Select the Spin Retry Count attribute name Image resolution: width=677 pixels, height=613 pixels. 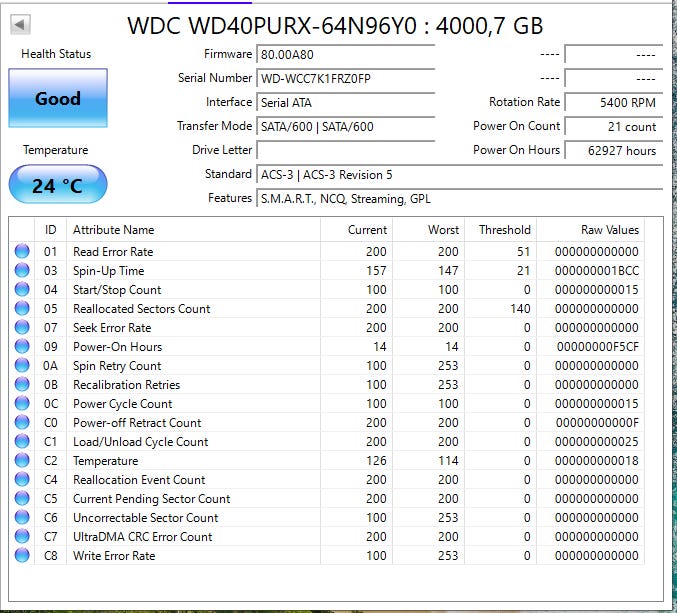[117, 366]
